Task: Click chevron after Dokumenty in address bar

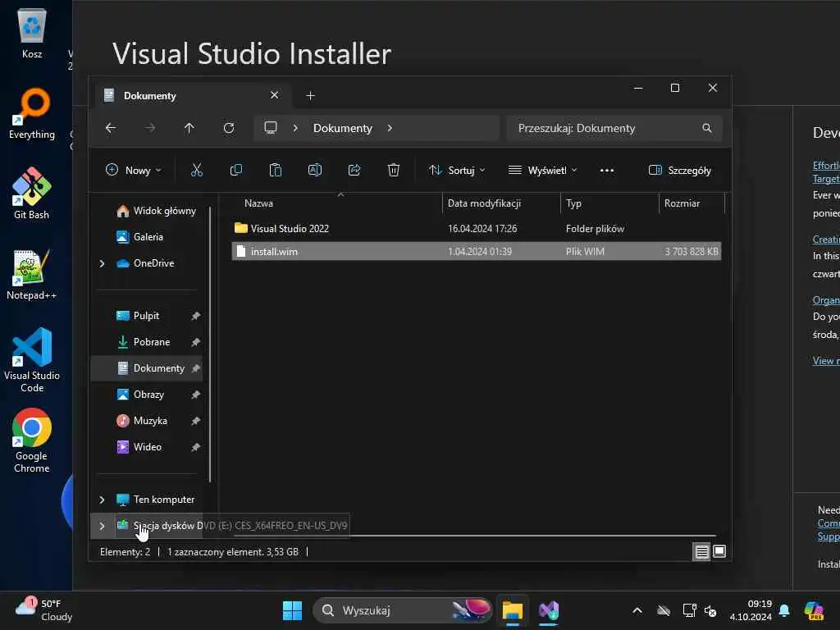Action: click(x=390, y=128)
